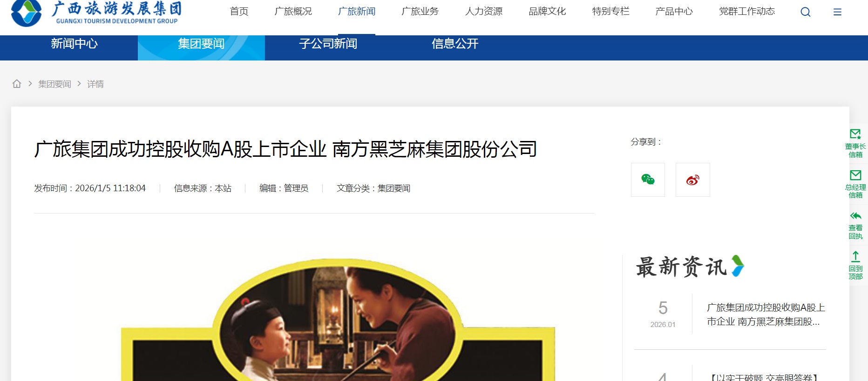Click 集团要闻 breadcrumb link
Screen dimensions: 868x381
(54, 84)
